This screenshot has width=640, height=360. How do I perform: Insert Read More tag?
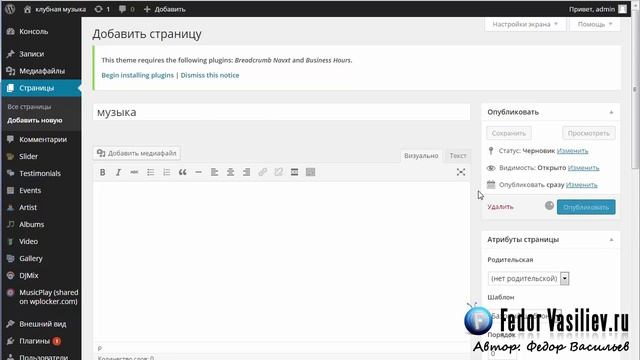(x=294, y=172)
